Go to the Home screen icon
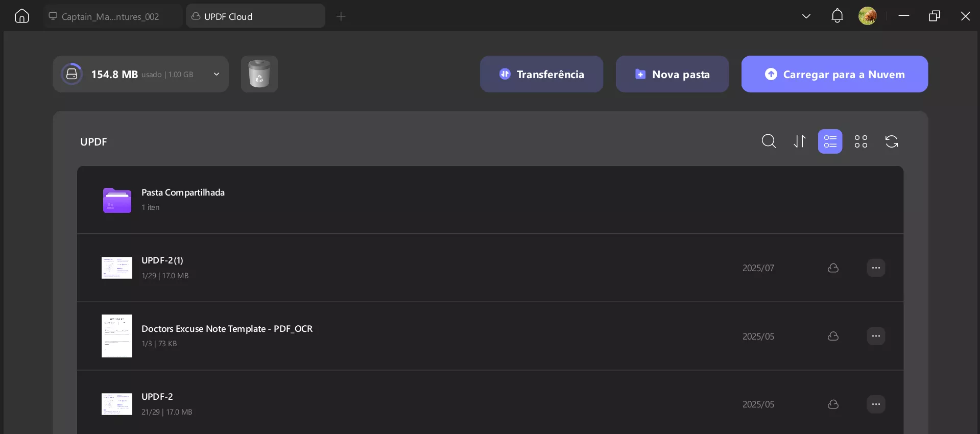980x434 pixels. click(22, 16)
